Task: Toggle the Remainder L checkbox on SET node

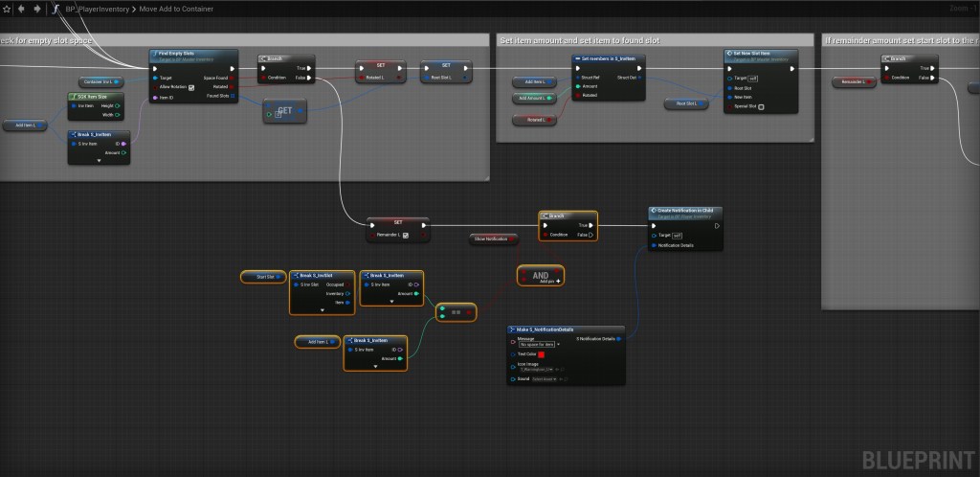Action: [x=407, y=235]
